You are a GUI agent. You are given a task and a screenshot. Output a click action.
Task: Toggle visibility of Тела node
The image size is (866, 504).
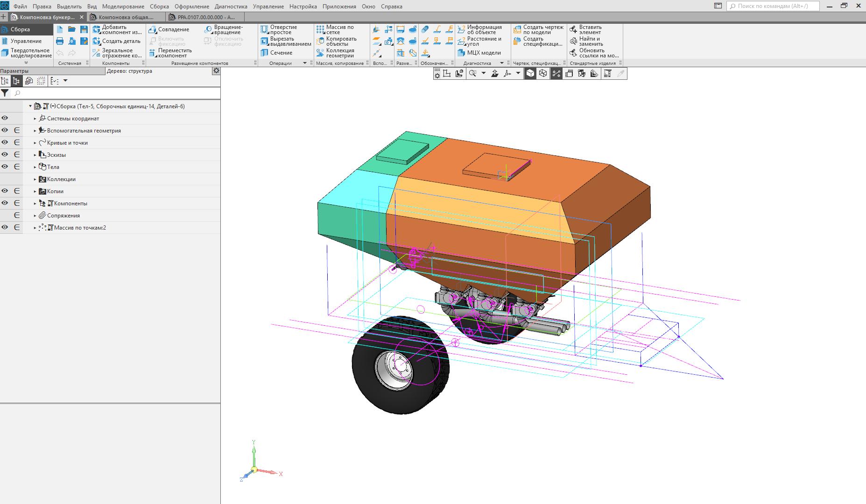pos(5,167)
